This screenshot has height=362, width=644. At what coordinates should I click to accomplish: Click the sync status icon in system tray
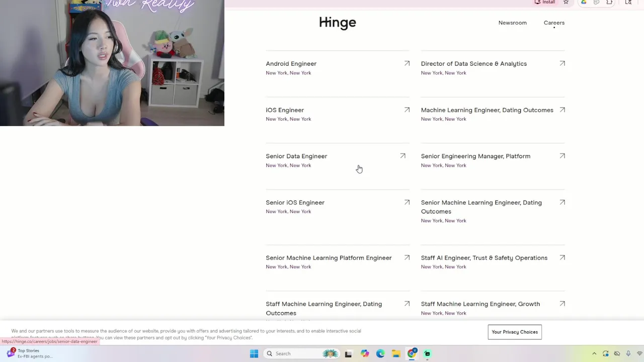[x=606, y=353]
